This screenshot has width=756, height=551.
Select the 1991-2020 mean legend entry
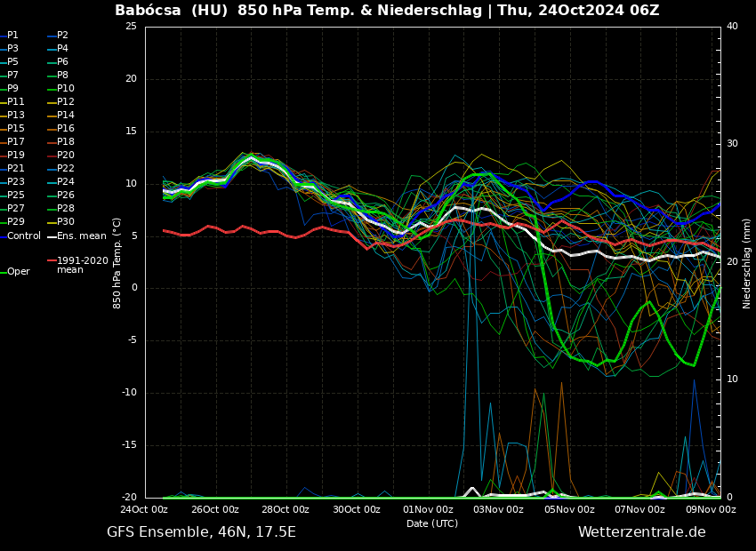click(82, 265)
